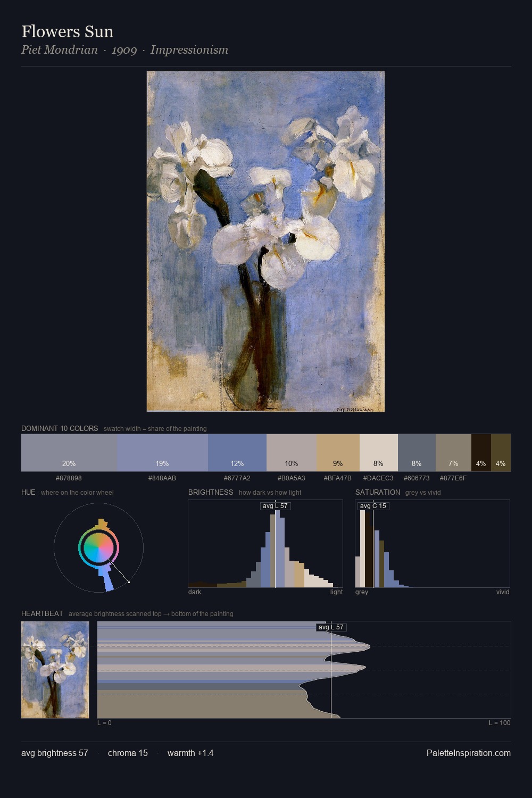532x798 pixels.
Task: Click the 'HUE' section heading
Action: click(28, 492)
